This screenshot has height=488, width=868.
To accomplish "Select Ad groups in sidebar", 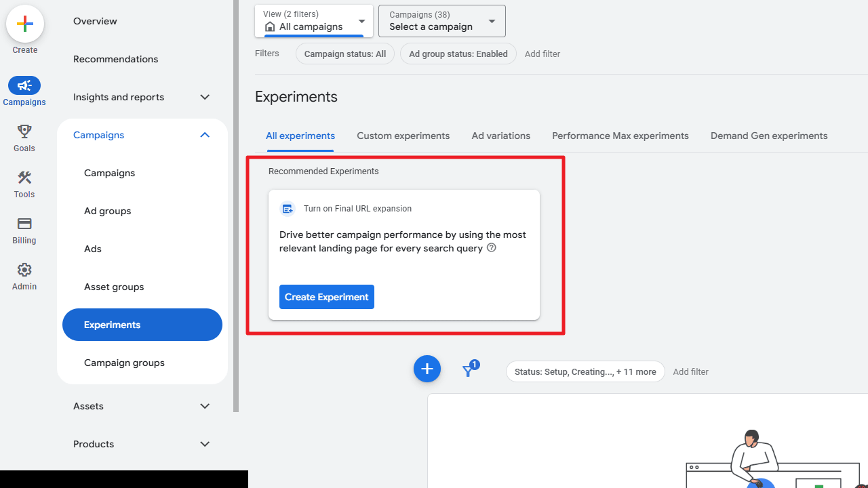I will coord(107,211).
